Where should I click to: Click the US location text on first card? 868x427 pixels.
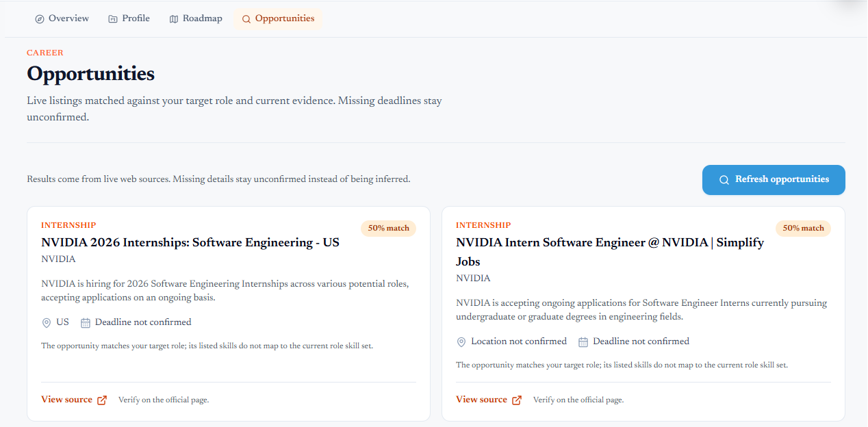point(62,322)
